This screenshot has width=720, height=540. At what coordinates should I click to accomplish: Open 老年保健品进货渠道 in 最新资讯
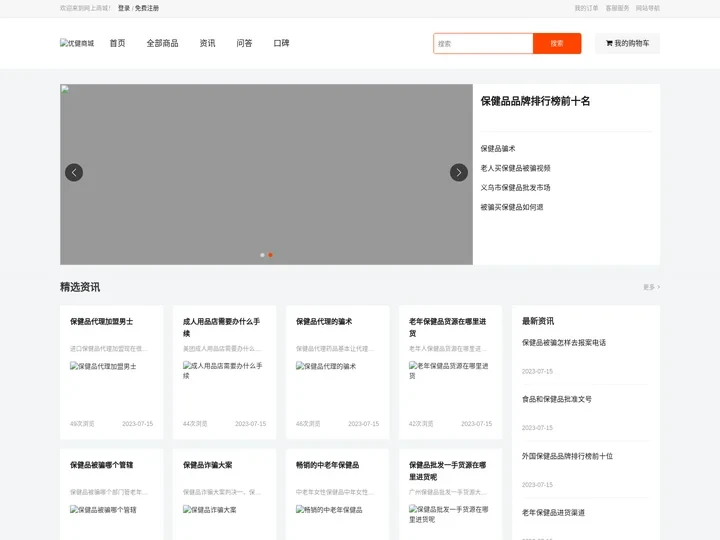[553, 513]
